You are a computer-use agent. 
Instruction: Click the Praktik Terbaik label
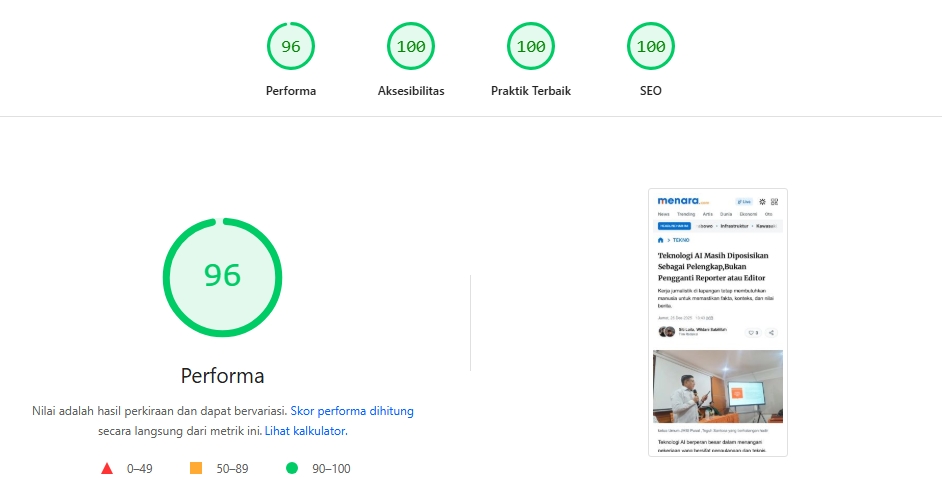(x=531, y=91)
